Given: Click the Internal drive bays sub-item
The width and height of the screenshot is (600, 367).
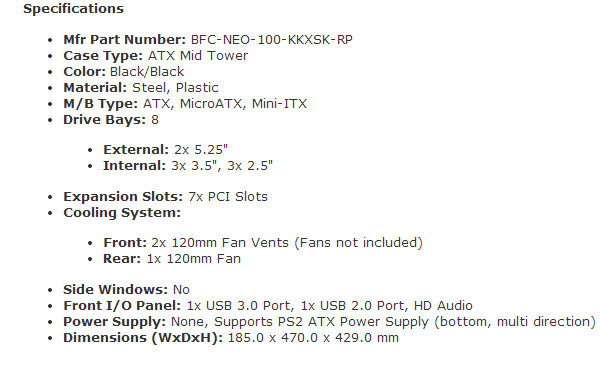Looking at the screenshot, I should (188, 166).
